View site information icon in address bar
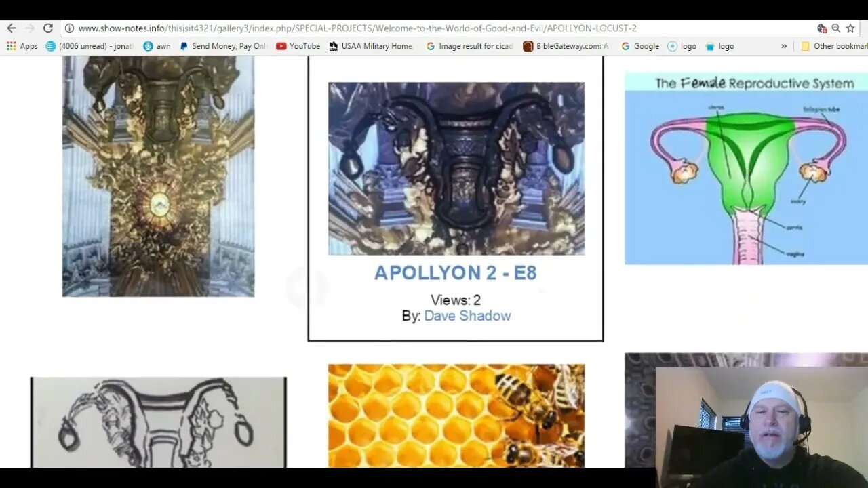 pyautogui.click(x=69, y=28)
